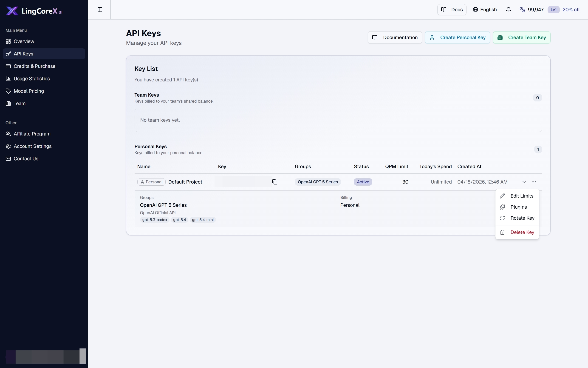588x368 pixels.
Task: Click the OpenAI GPT 5 Series group badge
Action: [318, 182]
